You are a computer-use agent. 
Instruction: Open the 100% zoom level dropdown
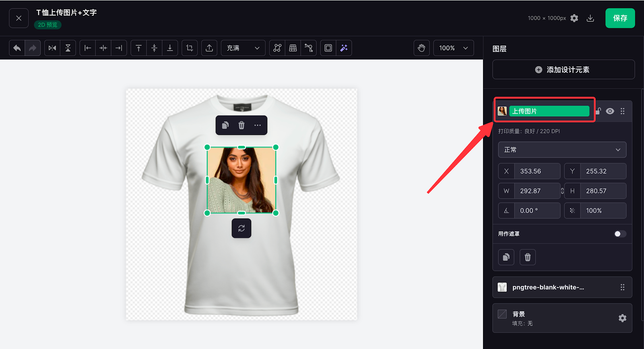pyautogui.click(x=453, y=48)
